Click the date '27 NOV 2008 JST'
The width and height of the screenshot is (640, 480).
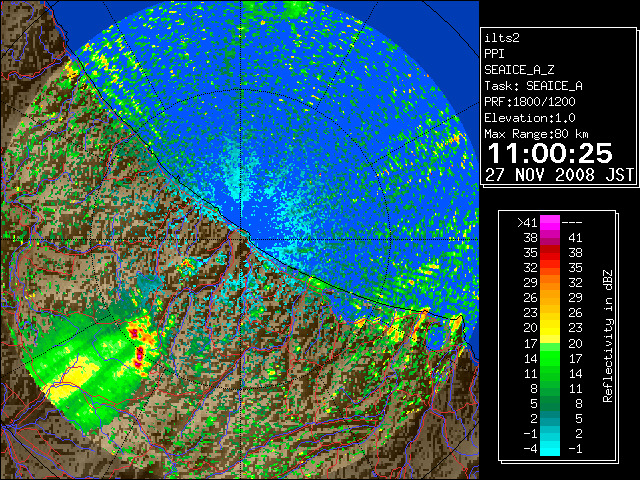559,175
